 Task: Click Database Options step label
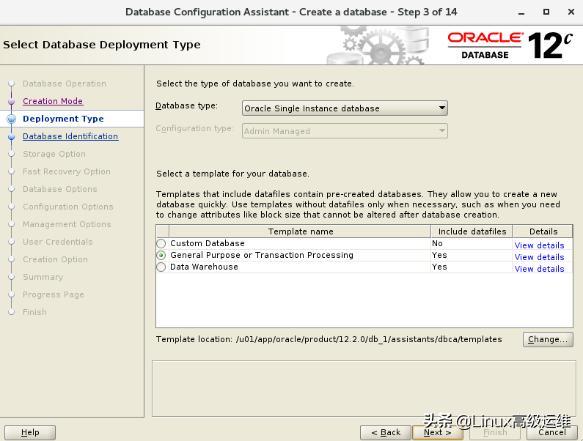click(x=59, y=189)
